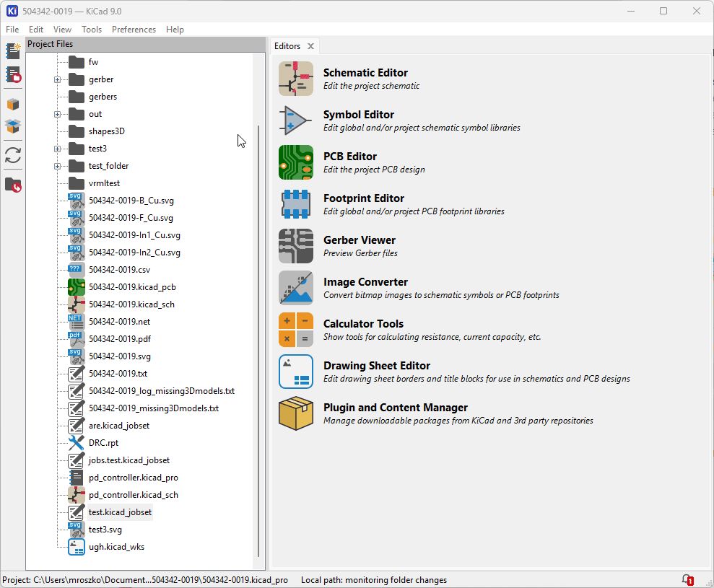Open the Edit menu
This screenshot has width=714, height=588.
(x=36, y=30)
